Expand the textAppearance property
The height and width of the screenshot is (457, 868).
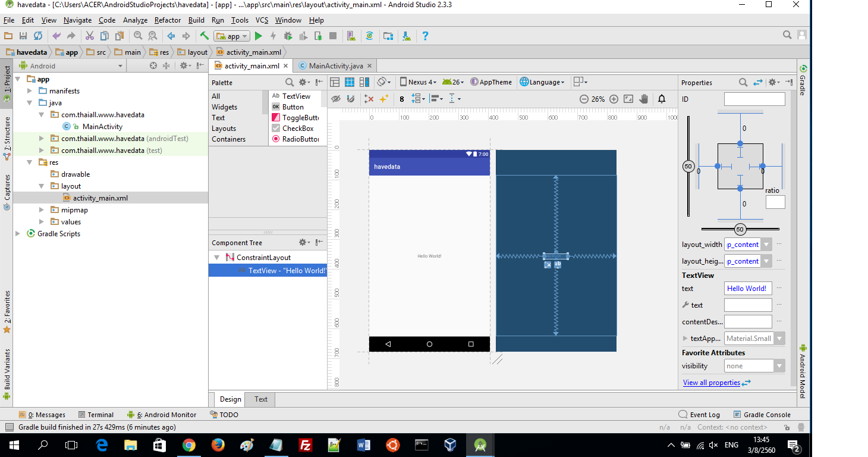pyautogui.click(x=686, y=339)
